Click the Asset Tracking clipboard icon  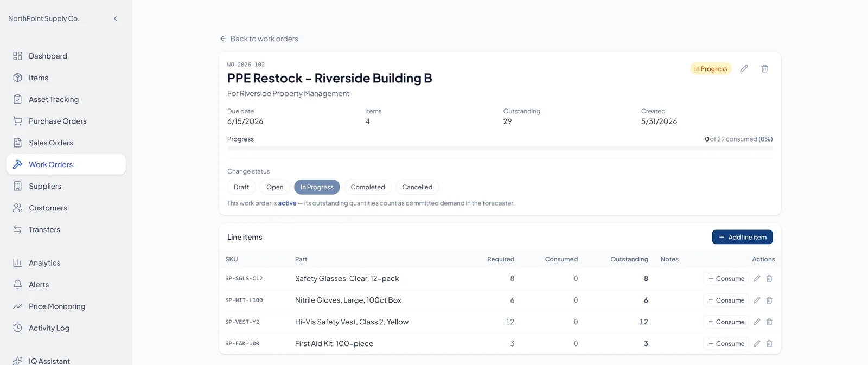pos(17,99)
